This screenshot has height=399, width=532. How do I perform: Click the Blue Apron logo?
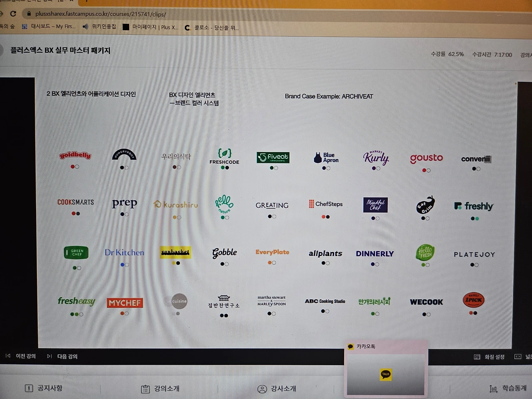(x=326, y=158)
